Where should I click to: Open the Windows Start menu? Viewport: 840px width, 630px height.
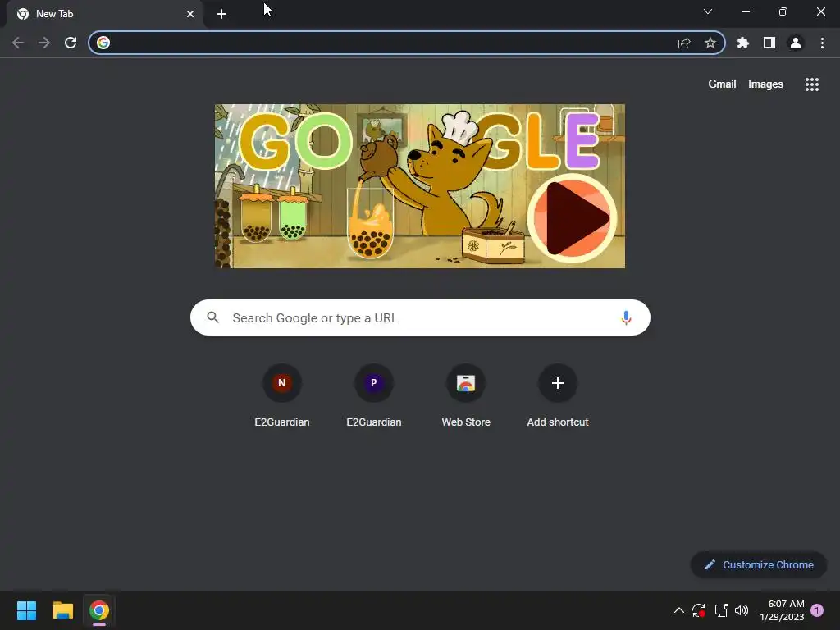point(26,610)
